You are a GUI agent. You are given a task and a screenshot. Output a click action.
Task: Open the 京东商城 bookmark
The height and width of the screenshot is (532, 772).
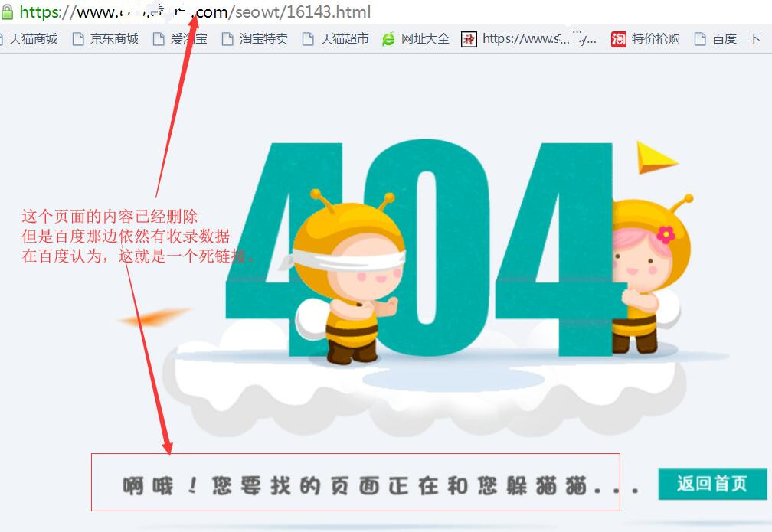113,39
